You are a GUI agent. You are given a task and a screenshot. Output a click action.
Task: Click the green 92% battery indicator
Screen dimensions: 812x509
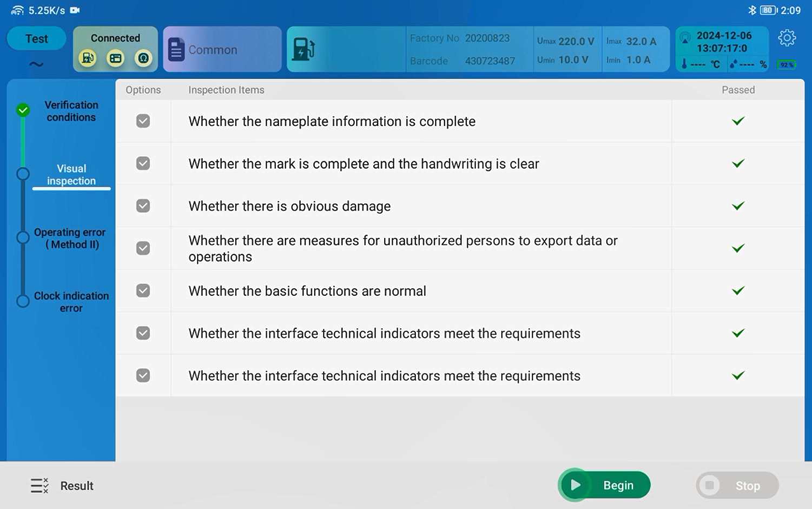(787, 65)
